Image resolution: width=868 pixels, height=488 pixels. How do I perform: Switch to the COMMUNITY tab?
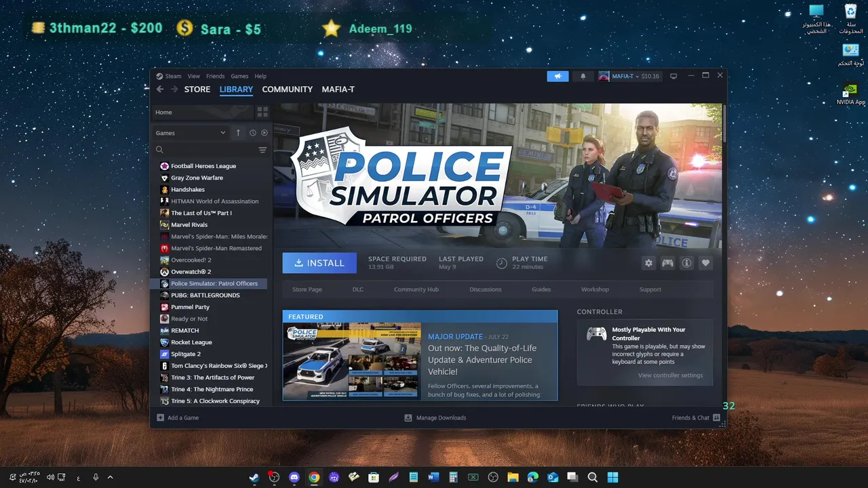288,89
